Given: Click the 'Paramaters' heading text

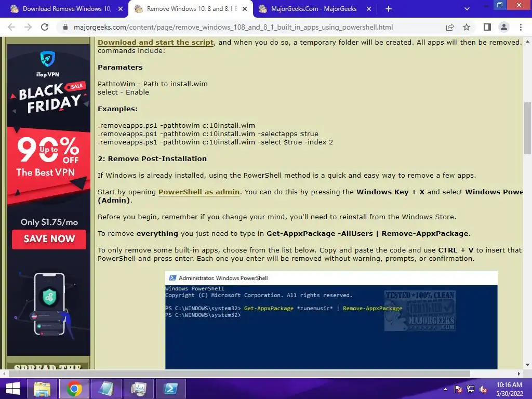Looking at the screenshot, I should 120,67.
